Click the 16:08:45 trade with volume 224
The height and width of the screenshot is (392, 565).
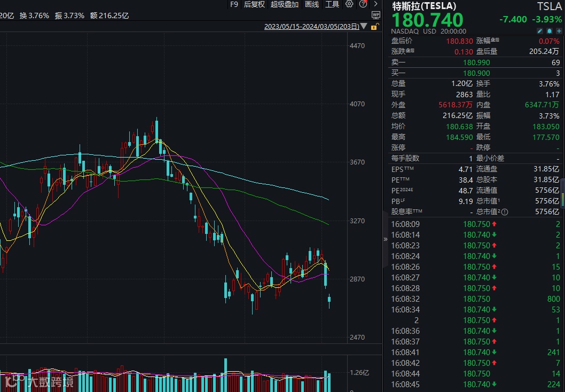(x=476, y=385)
